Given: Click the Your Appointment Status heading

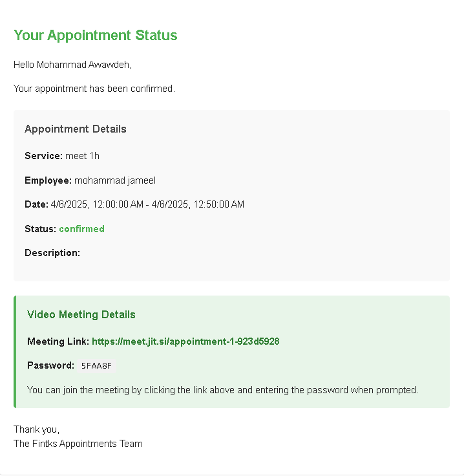Looking at the screenshot, I should (x=96, y=35).
